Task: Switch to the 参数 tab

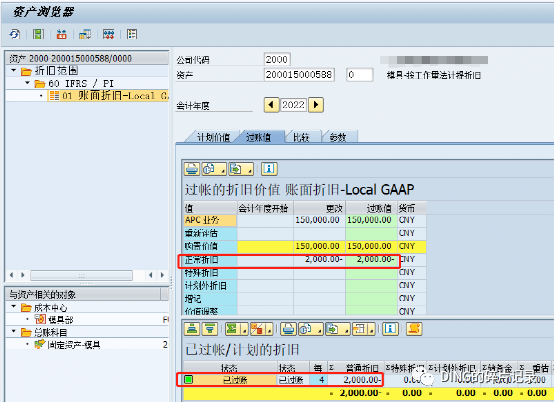Action: point(337,137)
